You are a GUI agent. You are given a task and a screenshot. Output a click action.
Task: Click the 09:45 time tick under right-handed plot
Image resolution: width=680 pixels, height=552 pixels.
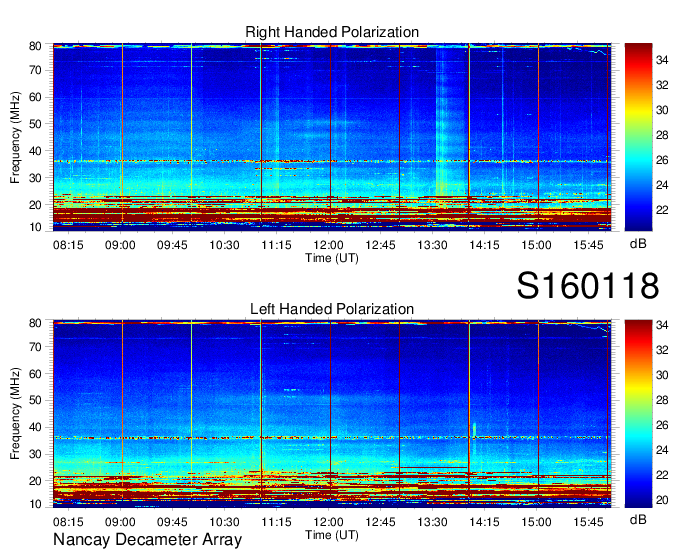172,245
